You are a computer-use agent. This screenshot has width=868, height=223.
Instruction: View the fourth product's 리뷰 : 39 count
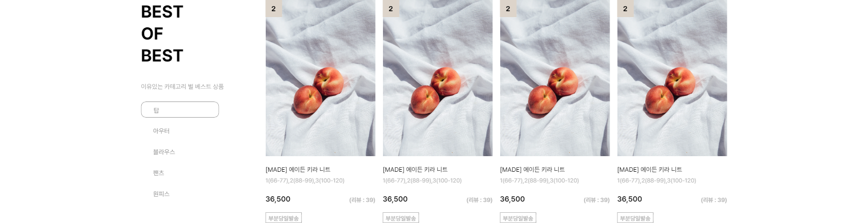[x=714, y=200]
